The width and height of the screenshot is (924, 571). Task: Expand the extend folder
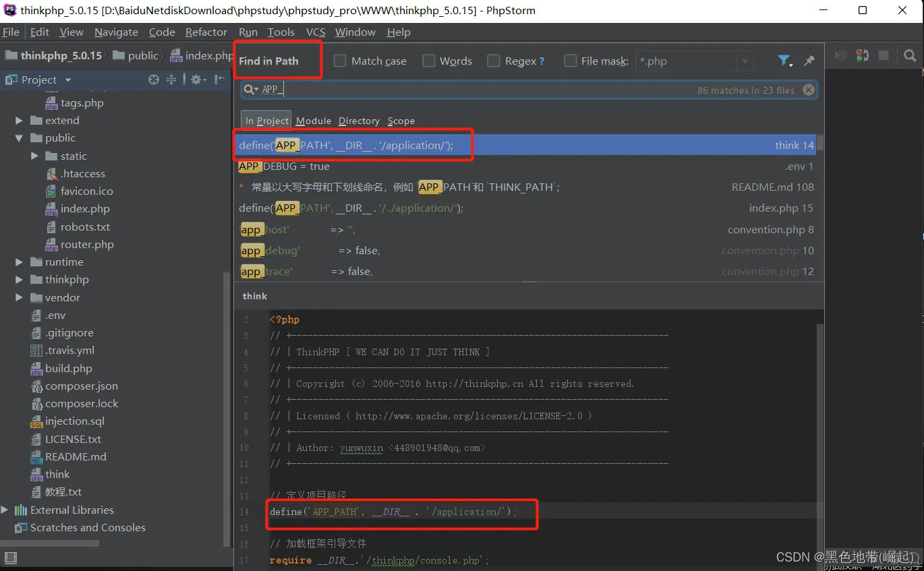pos(19,121)
